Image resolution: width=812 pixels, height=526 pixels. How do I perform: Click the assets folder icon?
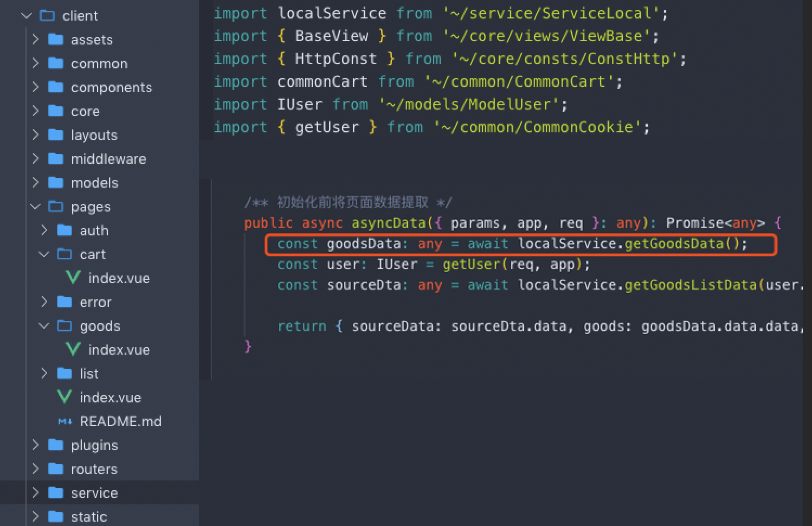56,39
